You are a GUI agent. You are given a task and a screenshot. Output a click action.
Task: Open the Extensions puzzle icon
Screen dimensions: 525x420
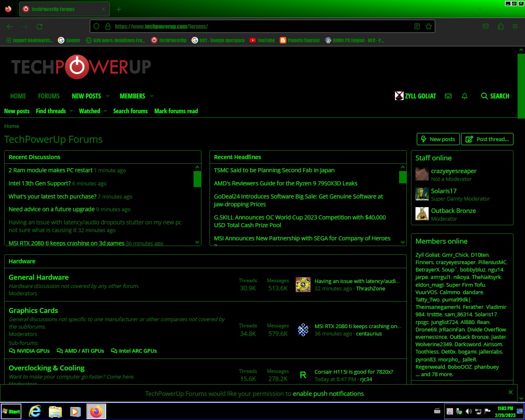click(500, 26)
